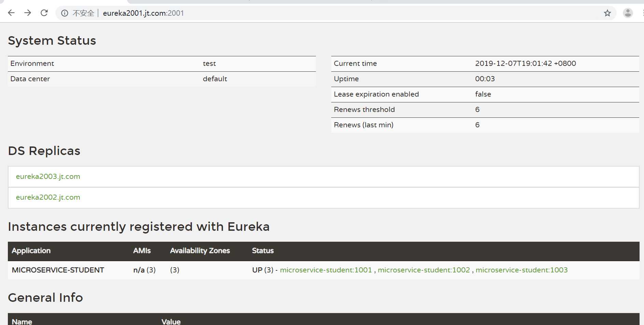Click the MICROSERVICE-STUDENT application name

click(x=58, y=270)
